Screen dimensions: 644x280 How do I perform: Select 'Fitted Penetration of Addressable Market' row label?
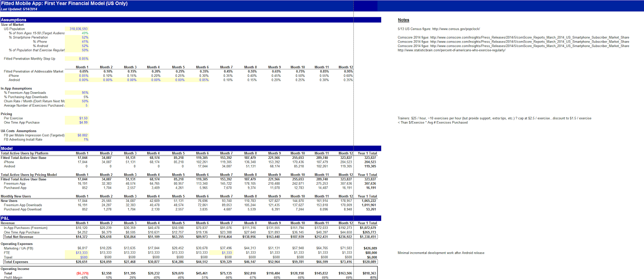(x=33, y=72)
